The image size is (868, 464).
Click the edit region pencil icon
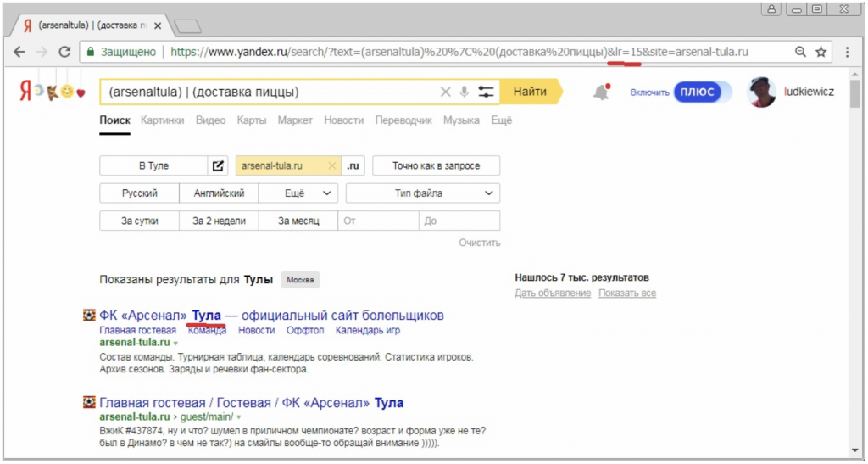click(218, 165)
